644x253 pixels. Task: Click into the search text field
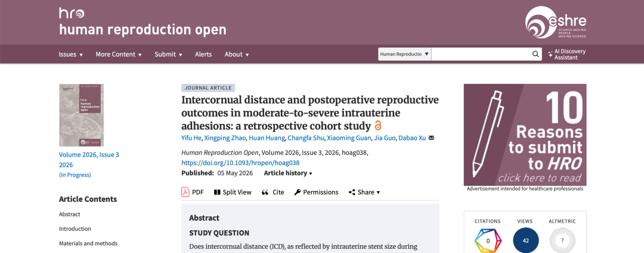(x=481, y=54)
